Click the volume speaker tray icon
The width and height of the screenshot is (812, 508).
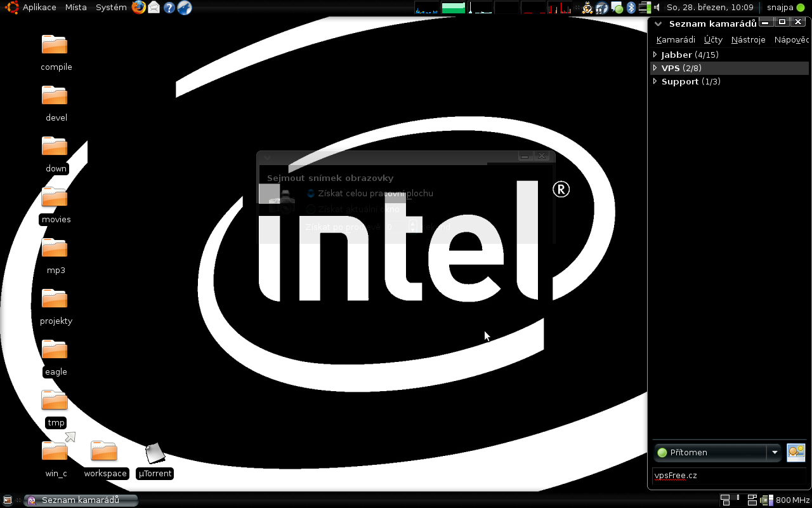[657, 8]
